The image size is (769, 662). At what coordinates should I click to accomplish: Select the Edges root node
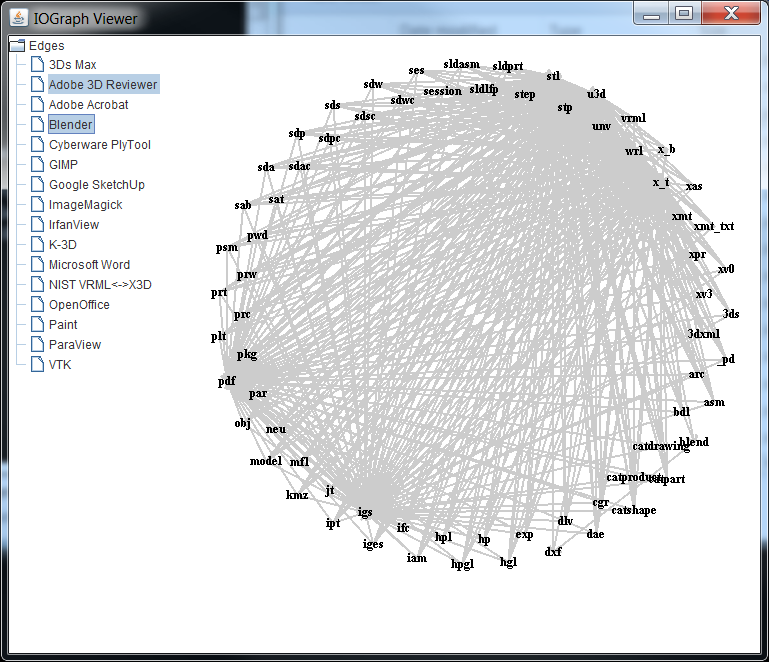point(47,46)
